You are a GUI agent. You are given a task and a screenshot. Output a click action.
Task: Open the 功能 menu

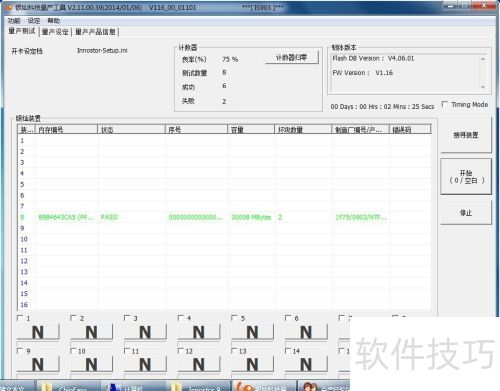coord(14,21)
